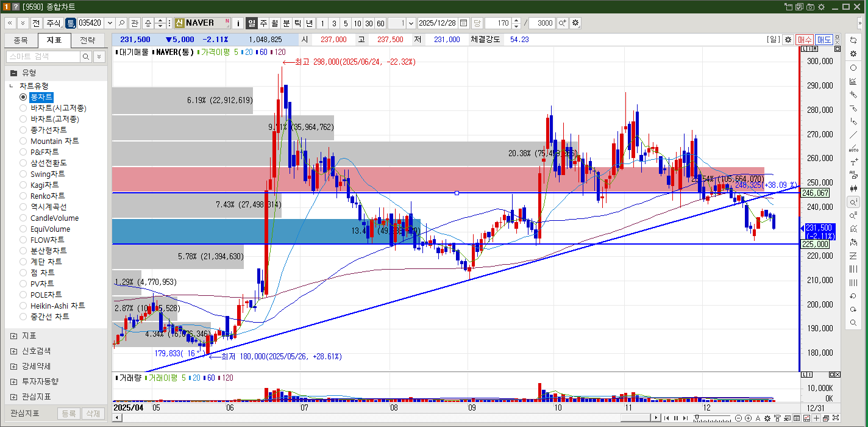Expand the 강세약세 tree node
The height and width of the screenshot is (427, 868).
click(14, 366)
